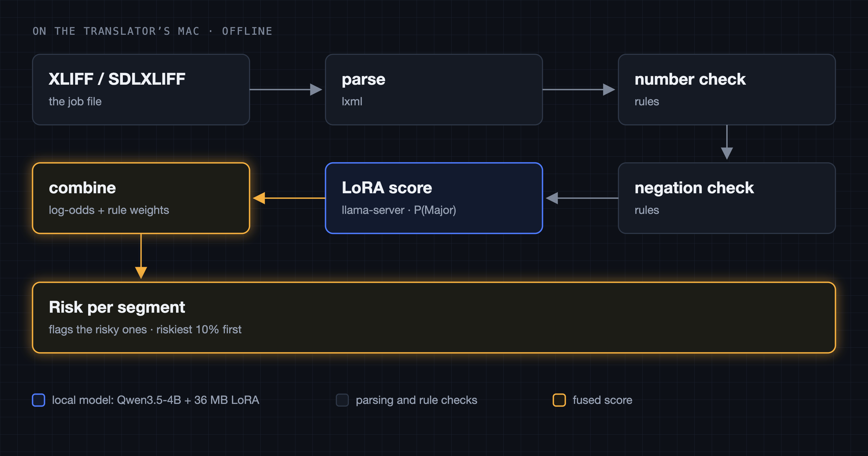This screenshot has height=456, width=868.
Task: Click the 'Risk per segment' title text
Action: point(117,307)
